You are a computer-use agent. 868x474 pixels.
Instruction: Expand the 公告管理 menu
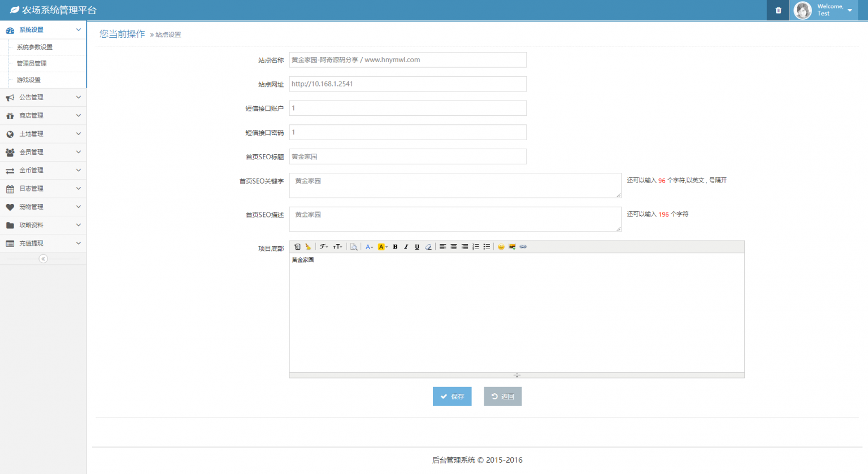tap(43, 98)
